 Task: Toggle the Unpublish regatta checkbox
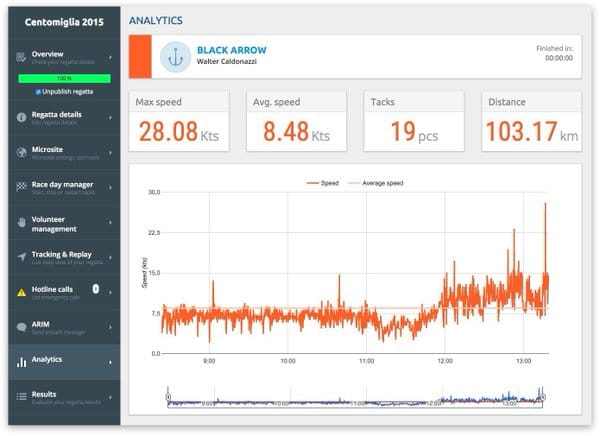point(36,91)
